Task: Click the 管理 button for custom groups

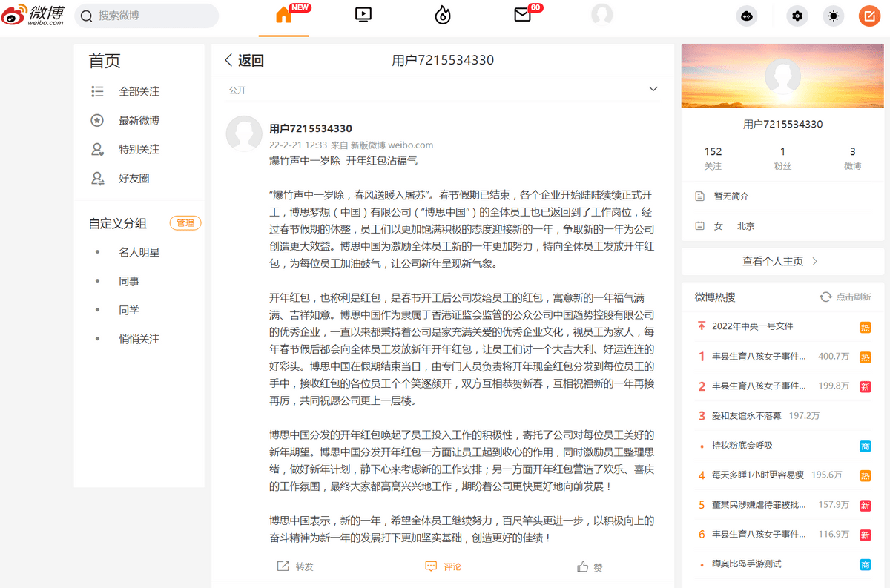Action: [x=185, y=222]
